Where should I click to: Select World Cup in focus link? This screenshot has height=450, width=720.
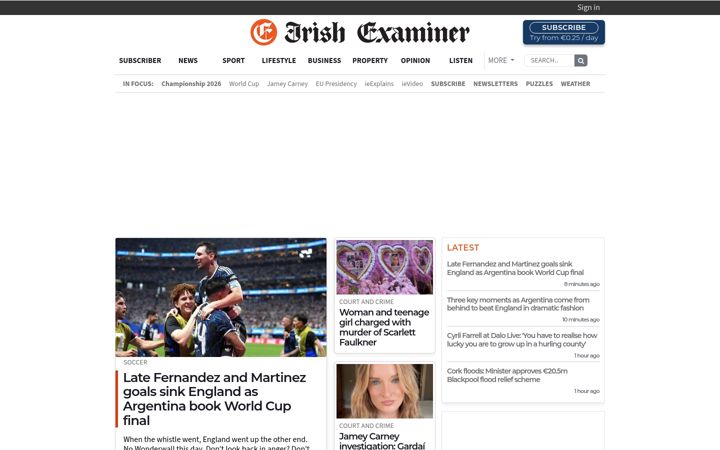pos(244,84)
